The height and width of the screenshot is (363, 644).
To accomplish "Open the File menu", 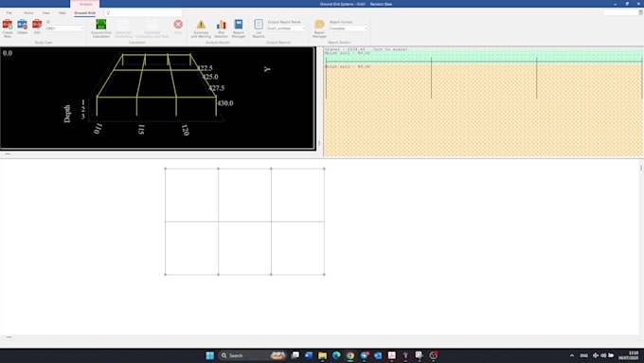I will pyautogui.click(x=9, y=12).
